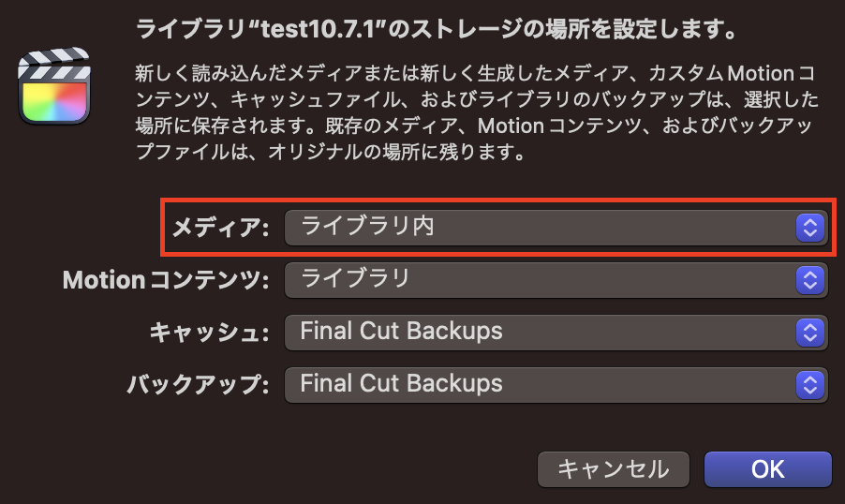
Task: Expand the Motionコンテンツ popup chevron arrows
Action: click(808, 278)
